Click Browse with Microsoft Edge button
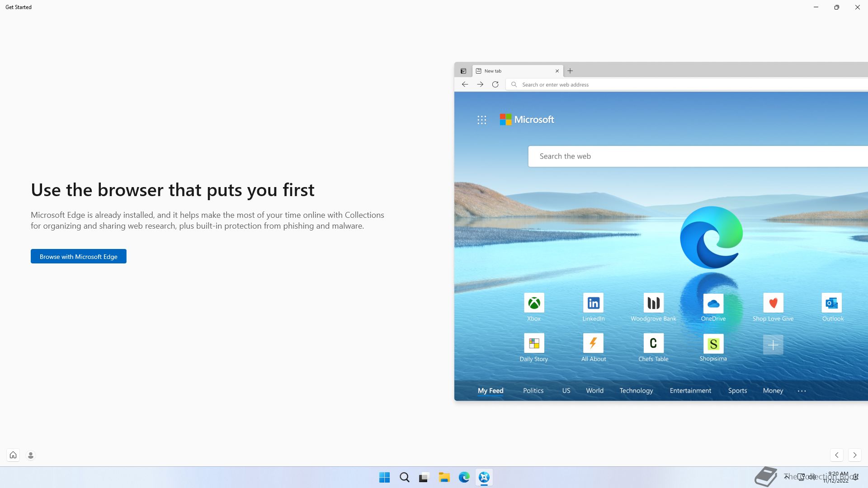The height and width of the screenshot is (488, 868). (x=79, y=256)
